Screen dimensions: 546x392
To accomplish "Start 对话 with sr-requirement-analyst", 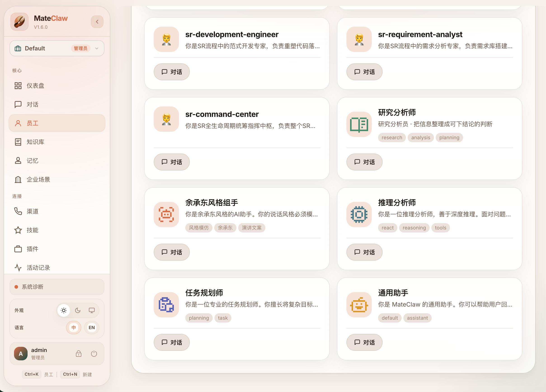I will [365, 72].
